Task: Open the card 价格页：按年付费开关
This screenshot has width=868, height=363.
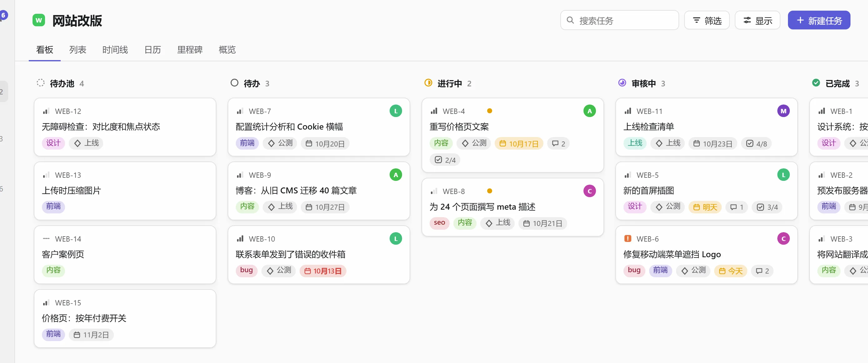Action: 125,318
